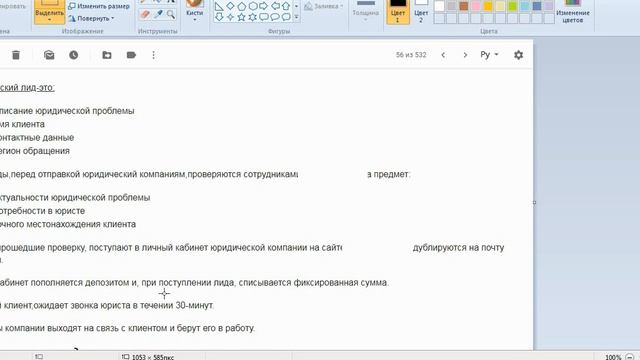Click the line 'потребности в юристе'

click(42, 211)
